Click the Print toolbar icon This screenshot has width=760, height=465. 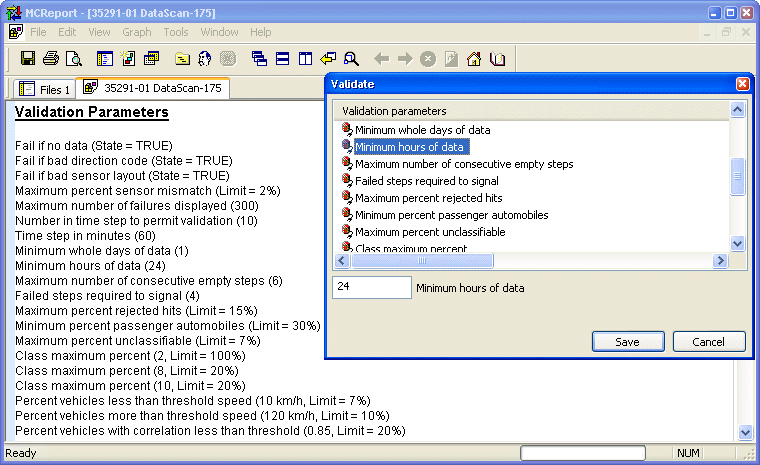point(51,59)
